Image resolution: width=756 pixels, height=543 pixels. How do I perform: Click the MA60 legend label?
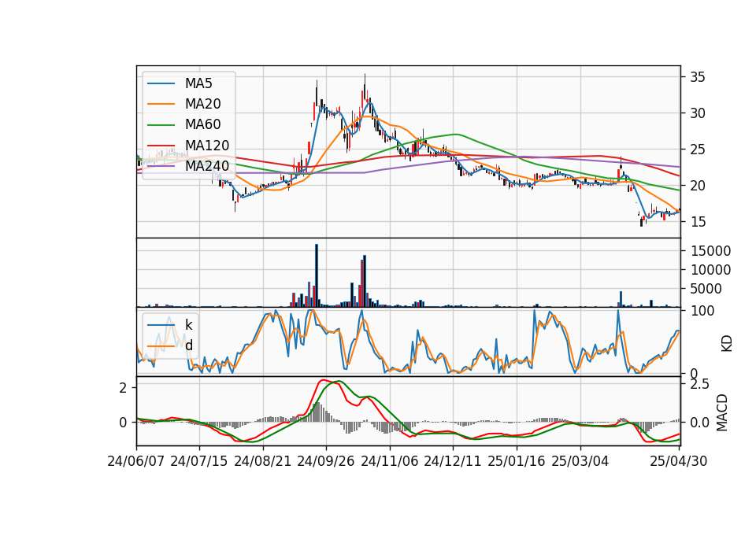[202, 124]
